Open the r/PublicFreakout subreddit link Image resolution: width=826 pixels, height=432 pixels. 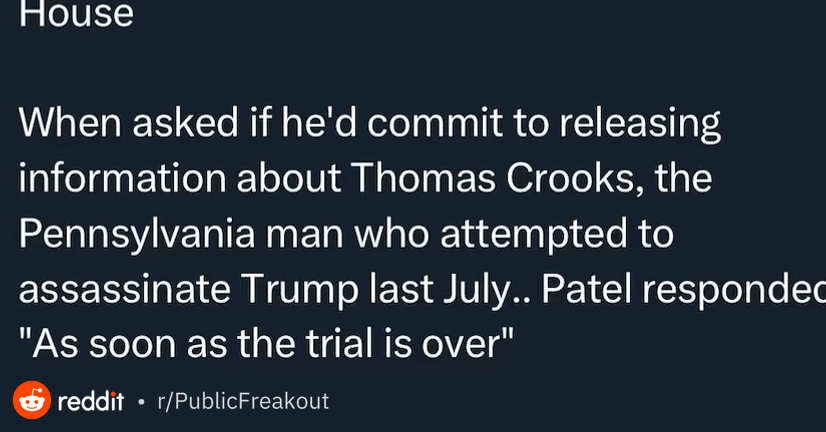(243, 401)
